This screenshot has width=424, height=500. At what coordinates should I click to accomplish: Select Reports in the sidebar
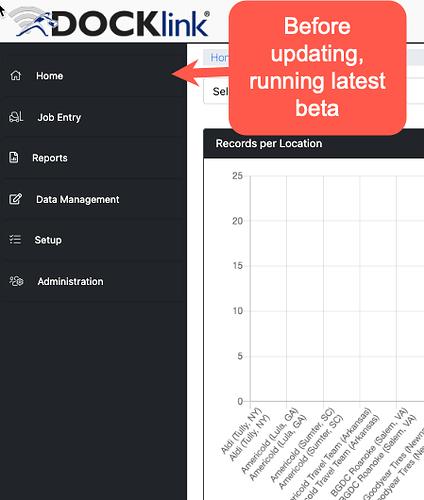93,158
